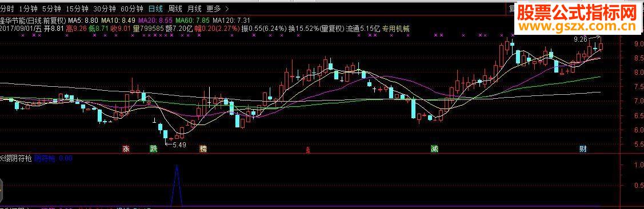Switch to the 15分钟 period tab

[77, 9]
